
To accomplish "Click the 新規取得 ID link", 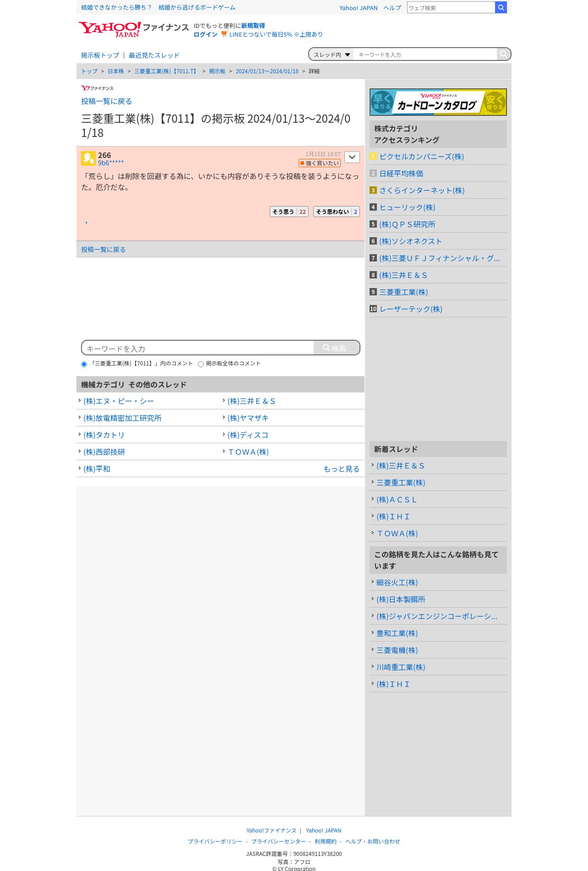I will coord(253,26).
